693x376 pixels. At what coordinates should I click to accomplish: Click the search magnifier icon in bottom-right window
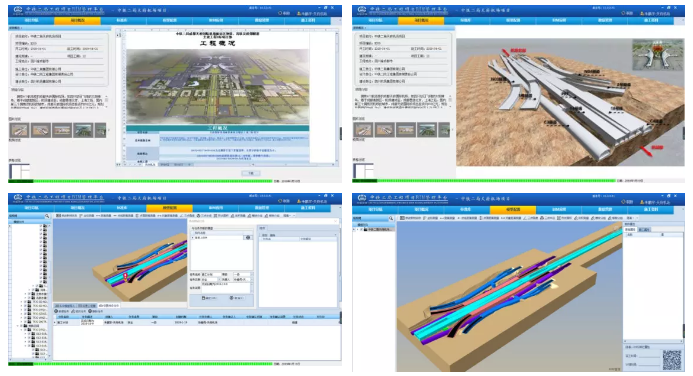coord(391,219)
